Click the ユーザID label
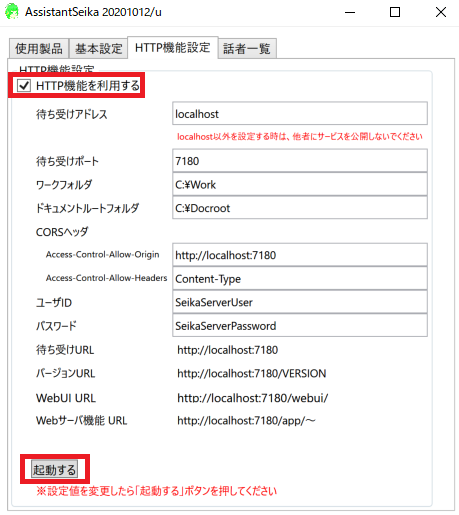The height and width of the screenshot is (515, 459). (54, 303)
